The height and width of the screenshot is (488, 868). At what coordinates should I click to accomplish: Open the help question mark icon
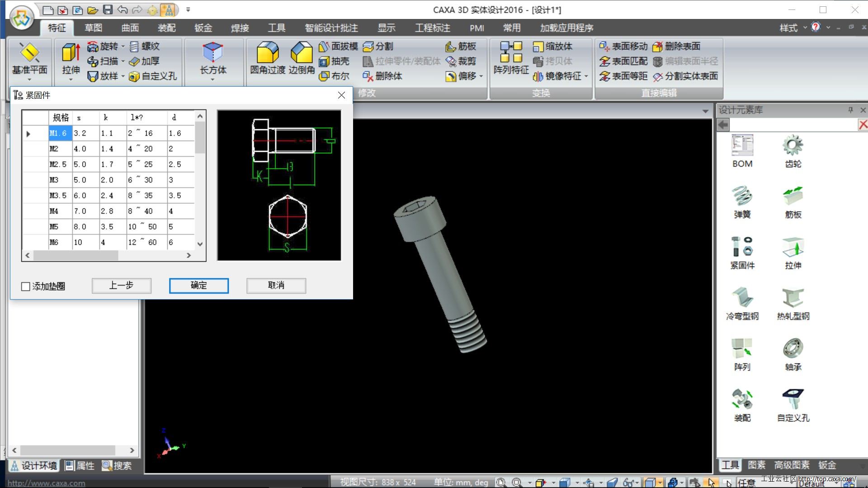click(x=816, y=27)
